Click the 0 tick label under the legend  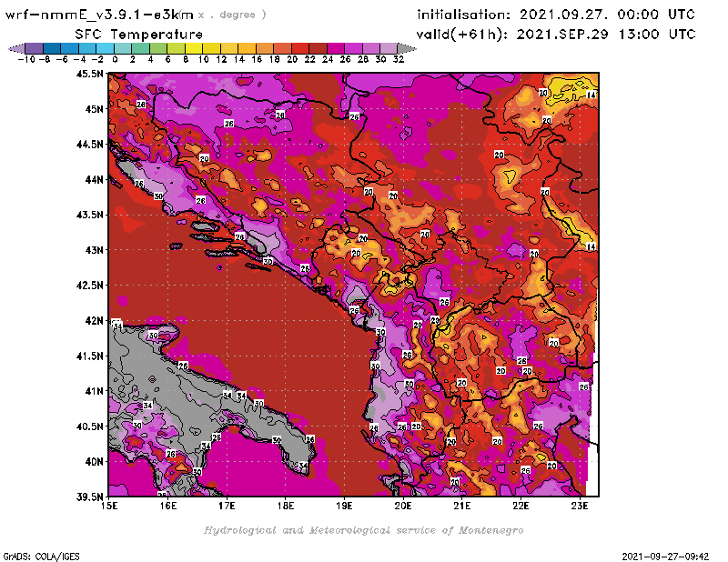(115, 59)
